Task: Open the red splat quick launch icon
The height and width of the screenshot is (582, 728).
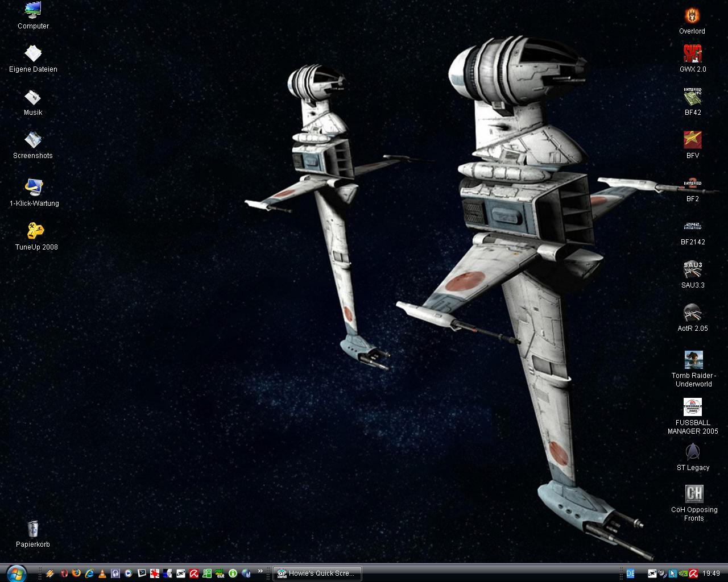Action: coord(154,573)
